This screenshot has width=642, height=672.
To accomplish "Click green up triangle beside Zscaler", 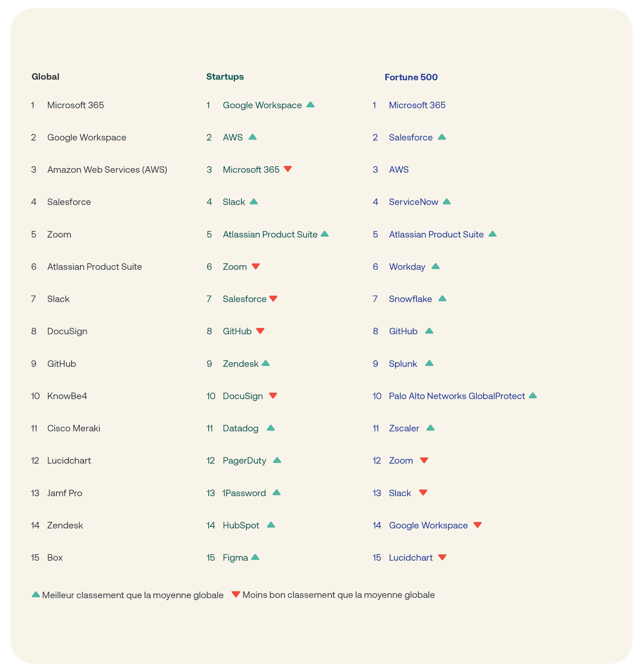I will click(430, 427).
